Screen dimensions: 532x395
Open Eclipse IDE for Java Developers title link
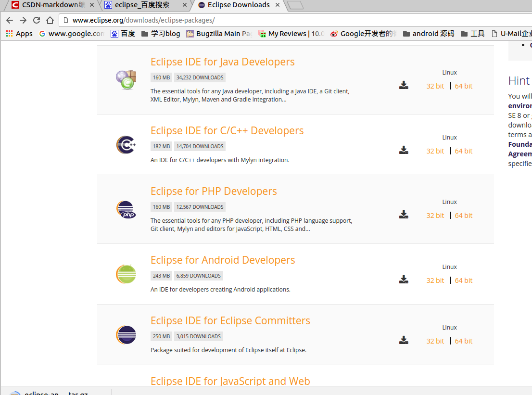pyautogui.click(x=223, y=62)
